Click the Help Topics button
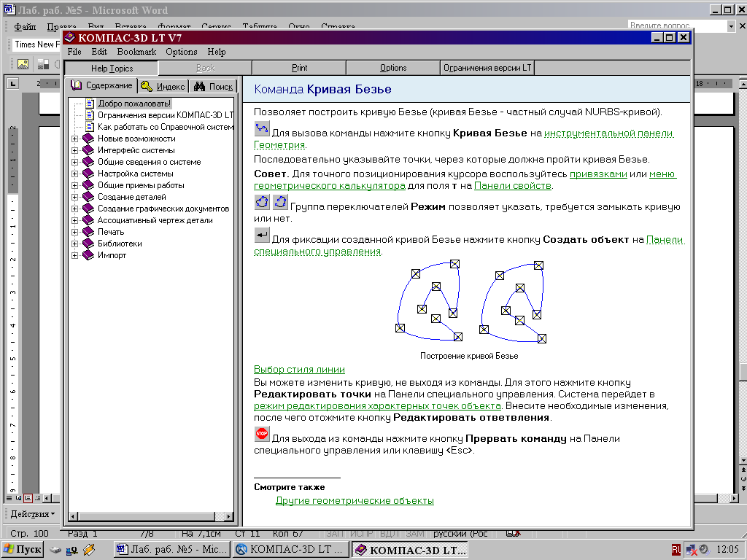747x560 pixels. (x=112, y=68)
